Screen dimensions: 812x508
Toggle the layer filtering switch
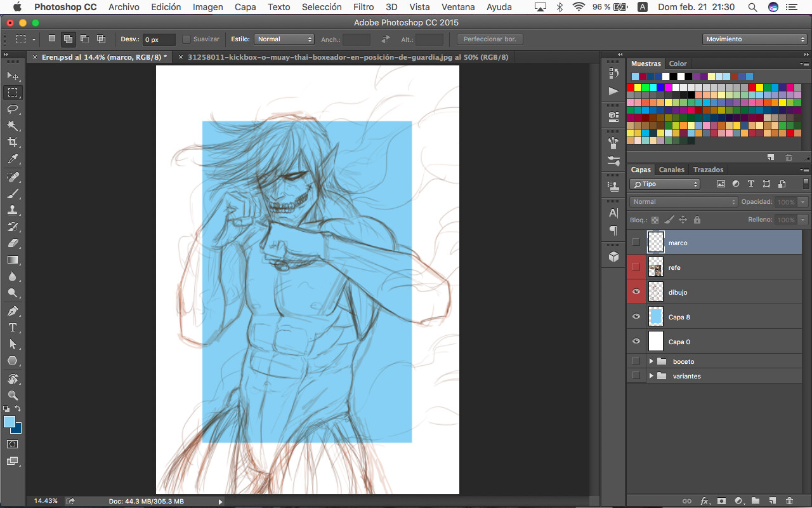click(x=806, y=184)
